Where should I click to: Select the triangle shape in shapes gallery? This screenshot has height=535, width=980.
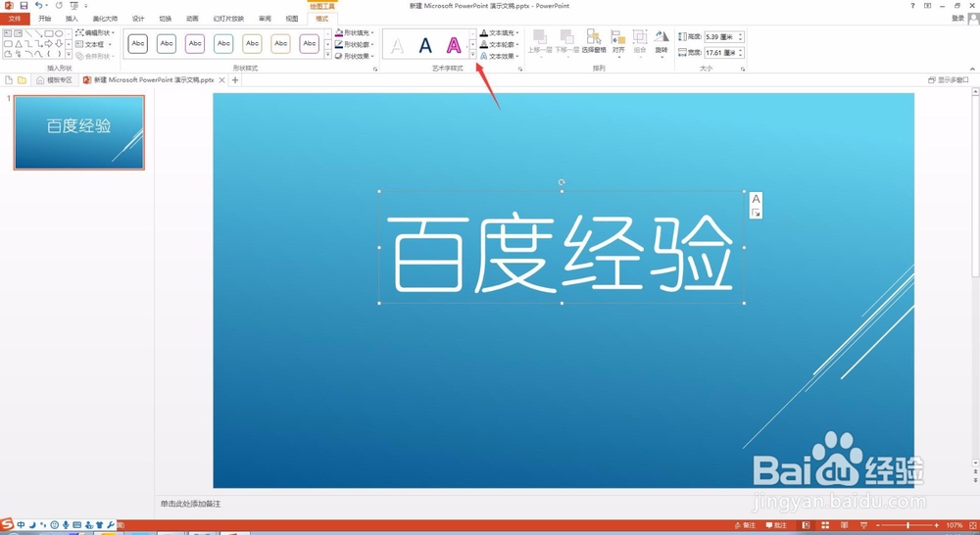pos(18,44)
